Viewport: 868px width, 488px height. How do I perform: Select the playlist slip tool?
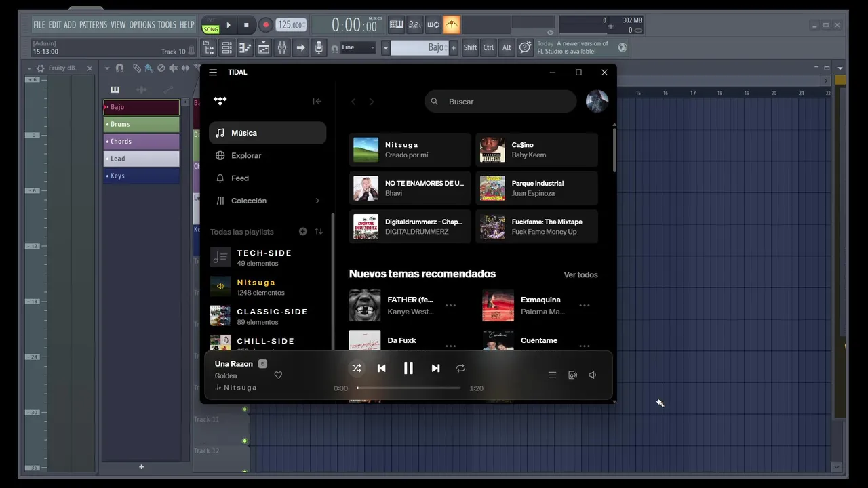[186, 68]
